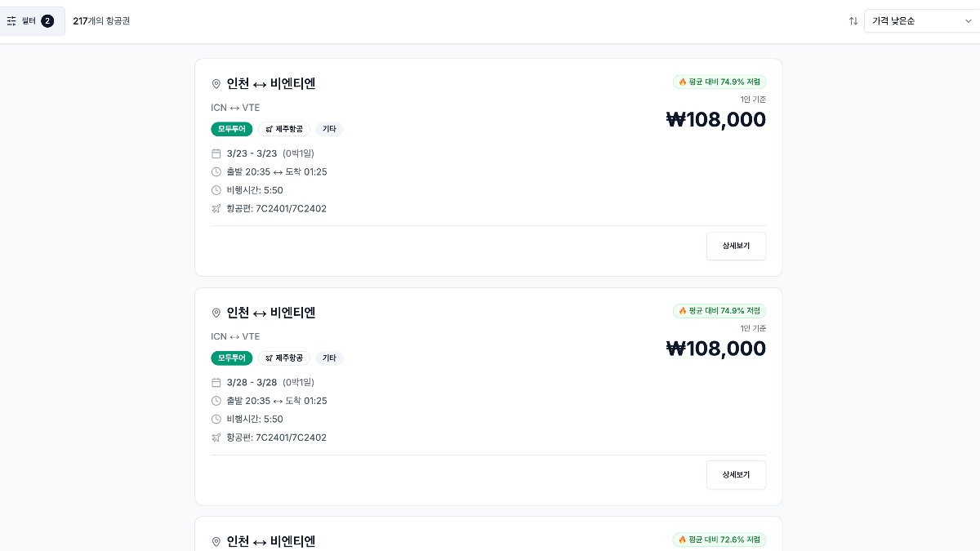Click the filter sliders icon in top bar
This screenshot has height=551, width=980.
11,21
